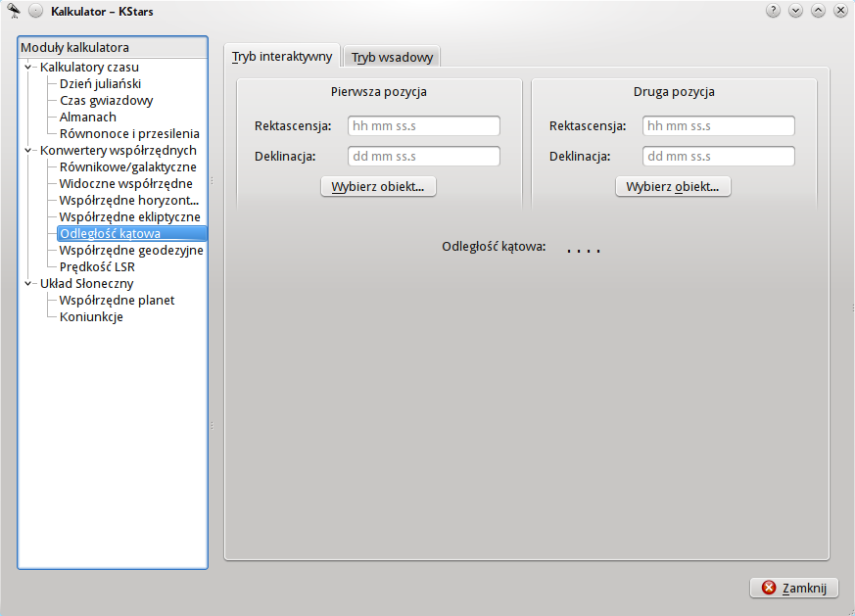Collapse the Układ Słoneczny tree branch
Screen dimensions: 855x616
coord(29,283)
